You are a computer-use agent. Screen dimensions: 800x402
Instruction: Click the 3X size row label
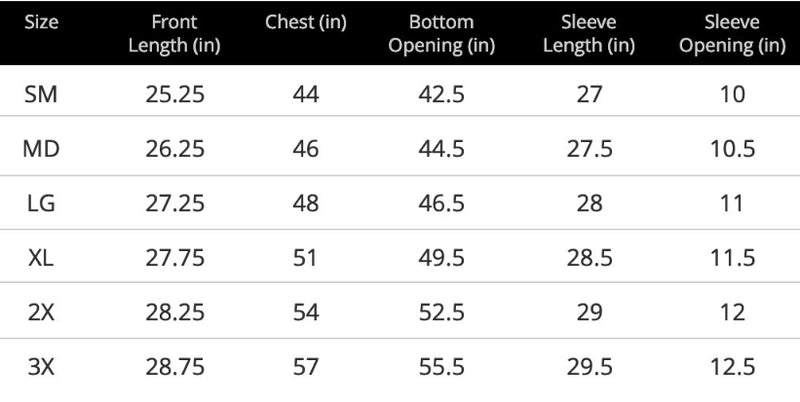[41, 367]
